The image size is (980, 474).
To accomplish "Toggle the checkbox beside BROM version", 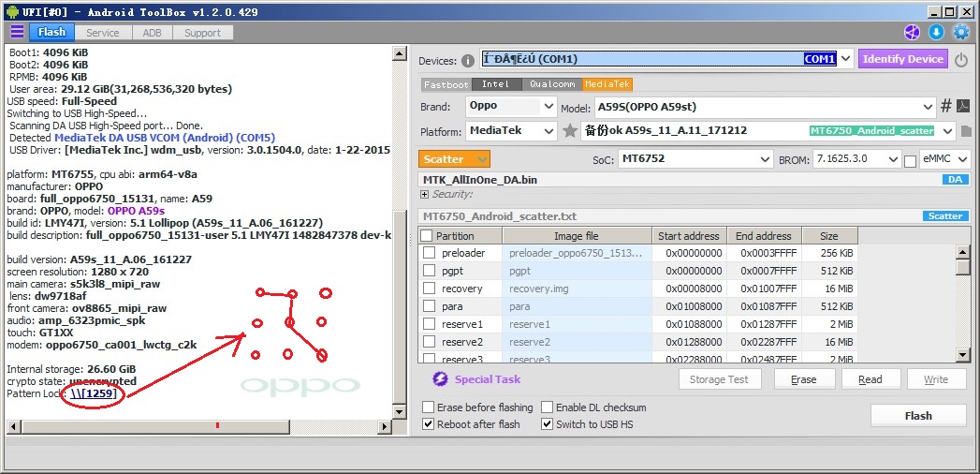I will 910,161.
